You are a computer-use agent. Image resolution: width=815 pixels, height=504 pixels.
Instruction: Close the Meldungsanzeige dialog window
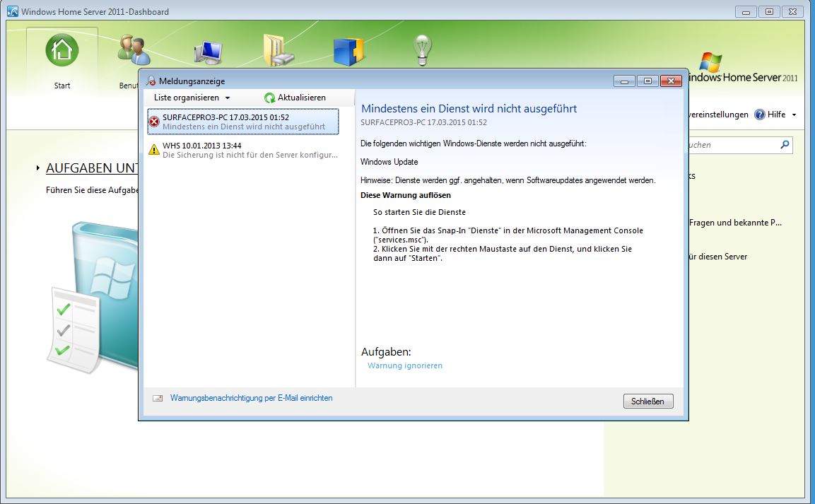(671, 81)
